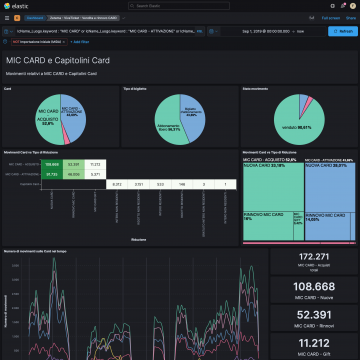Click green RINNOVO MIC CARD 16% treemap block
Image resolution: width=360 pixels, height=360 pixels.
click(x=268, y=226)
